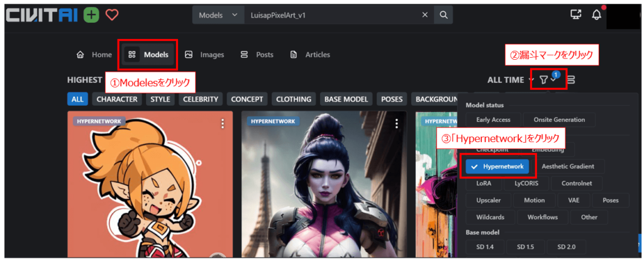
Task: Open options menu on the orange-haired character card
Action: [x=222, y=124]
